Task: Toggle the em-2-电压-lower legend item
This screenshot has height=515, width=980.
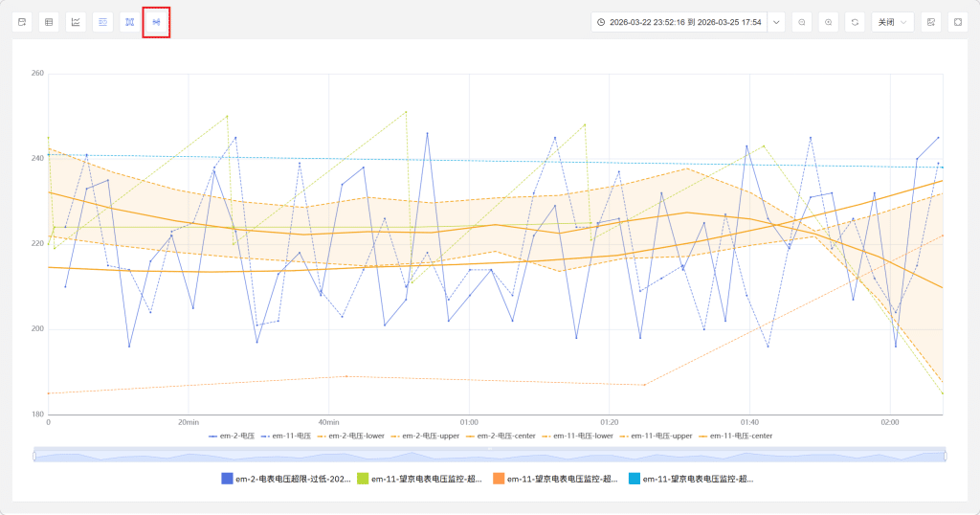Action: click(x=350, y=436)
